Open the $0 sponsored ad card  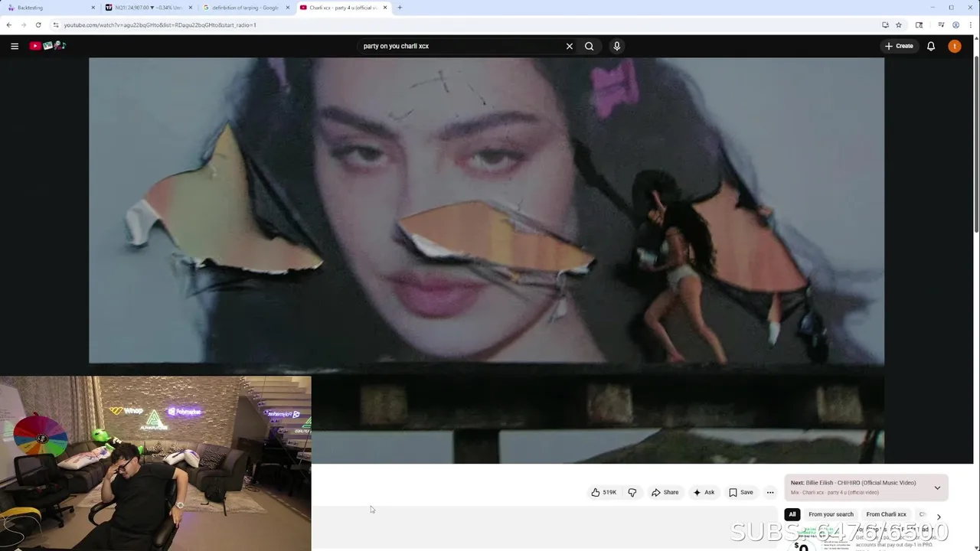(x=865, y=537)
